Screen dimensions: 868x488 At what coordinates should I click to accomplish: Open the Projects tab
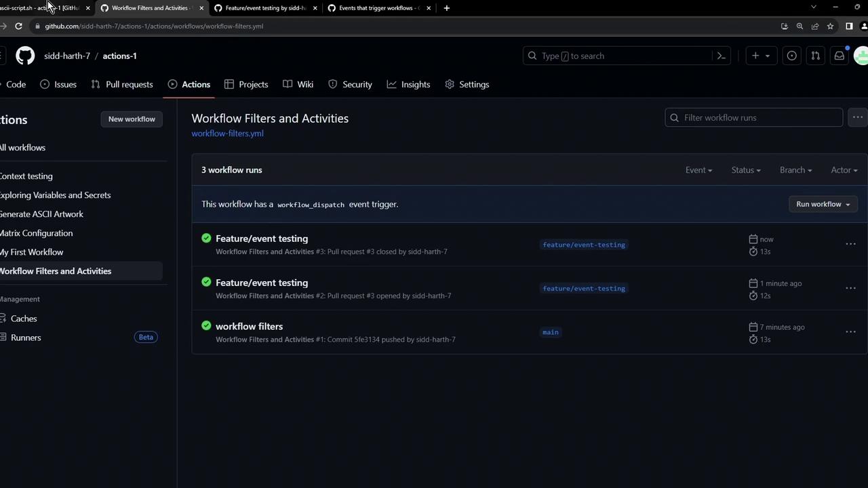coord(246,84)
